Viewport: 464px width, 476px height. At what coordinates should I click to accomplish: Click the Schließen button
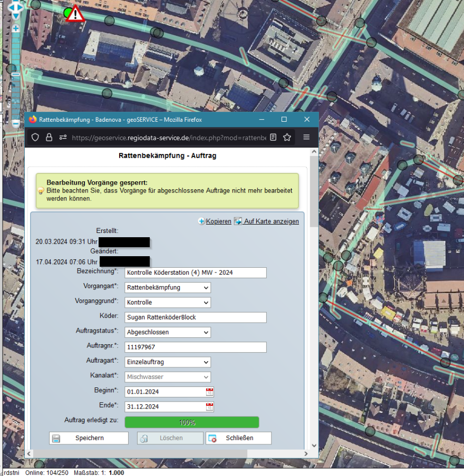coord(238,438)
